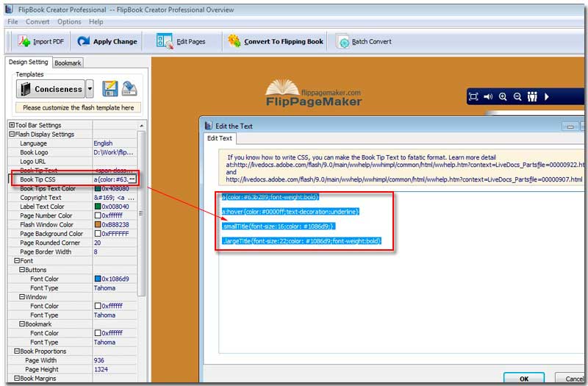Click the ellipsis button on Book Tip CSS

point(132,179)
